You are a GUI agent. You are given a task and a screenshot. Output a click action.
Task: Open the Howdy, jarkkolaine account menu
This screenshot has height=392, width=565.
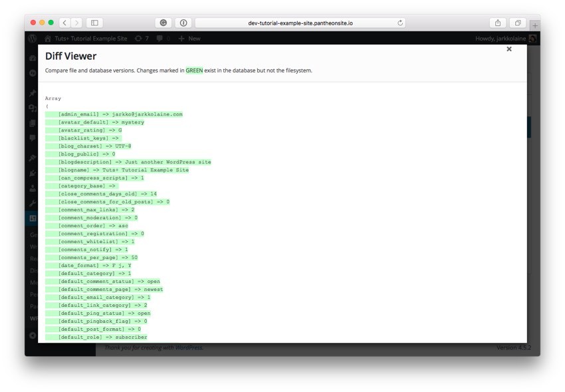(506, 39)
